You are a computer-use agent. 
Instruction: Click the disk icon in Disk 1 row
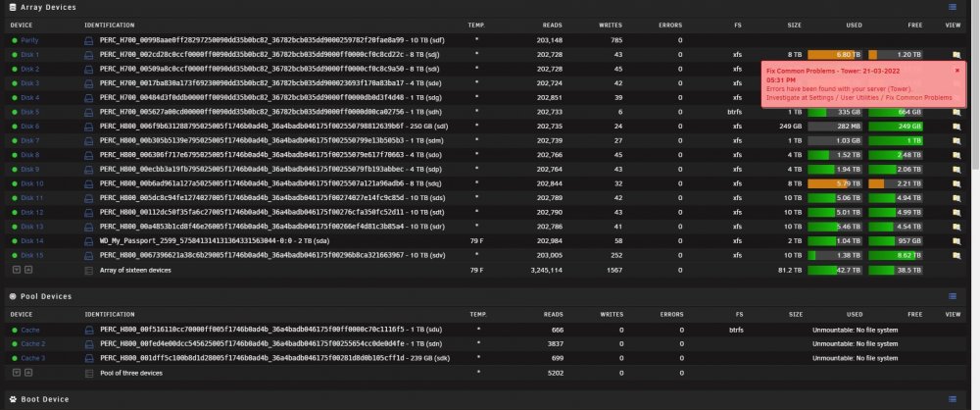point(89,55)
